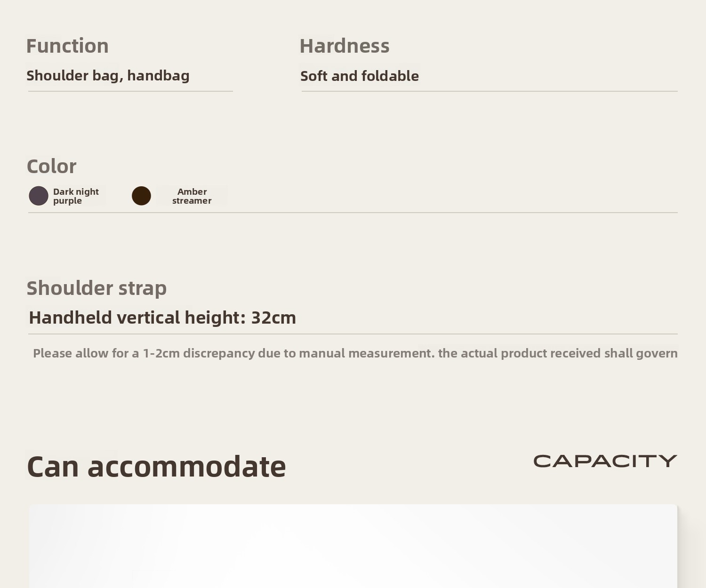The width and height of the screenshot is (706, 588).
Task: Select the Amber streamer color swatch
Action: click(141, 196)
